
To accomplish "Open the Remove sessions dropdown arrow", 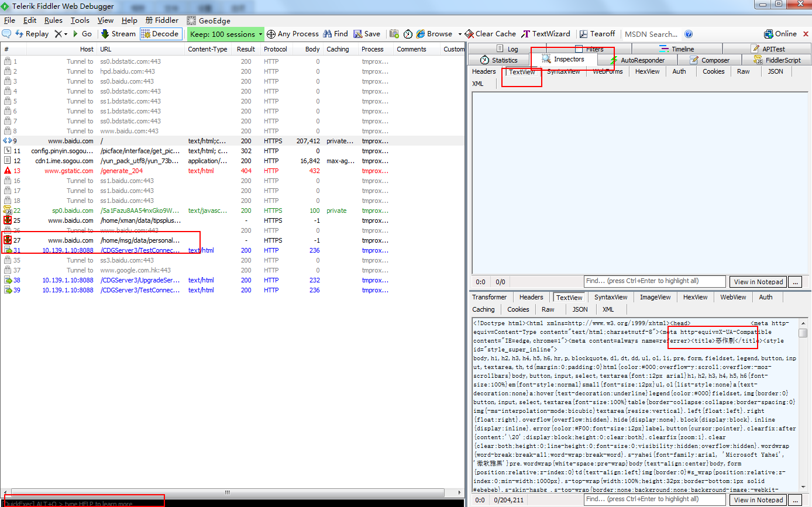I will tap(66, 34).
